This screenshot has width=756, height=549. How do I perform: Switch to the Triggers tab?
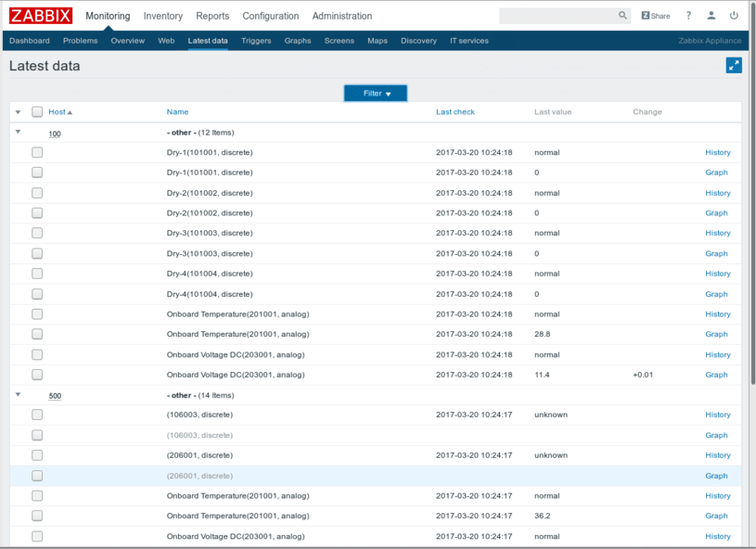(256, 41)
